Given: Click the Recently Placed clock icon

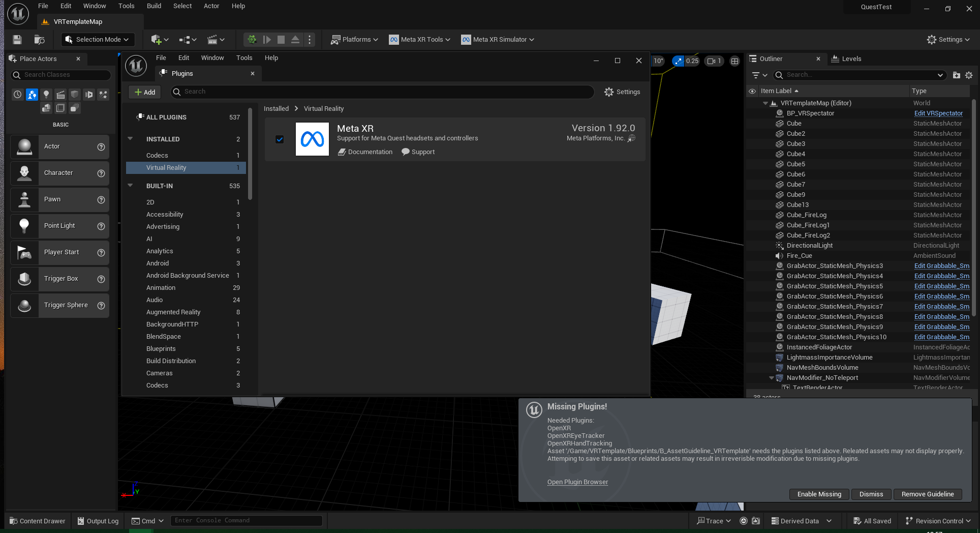Looking at the screenshot, I should 18,95.
